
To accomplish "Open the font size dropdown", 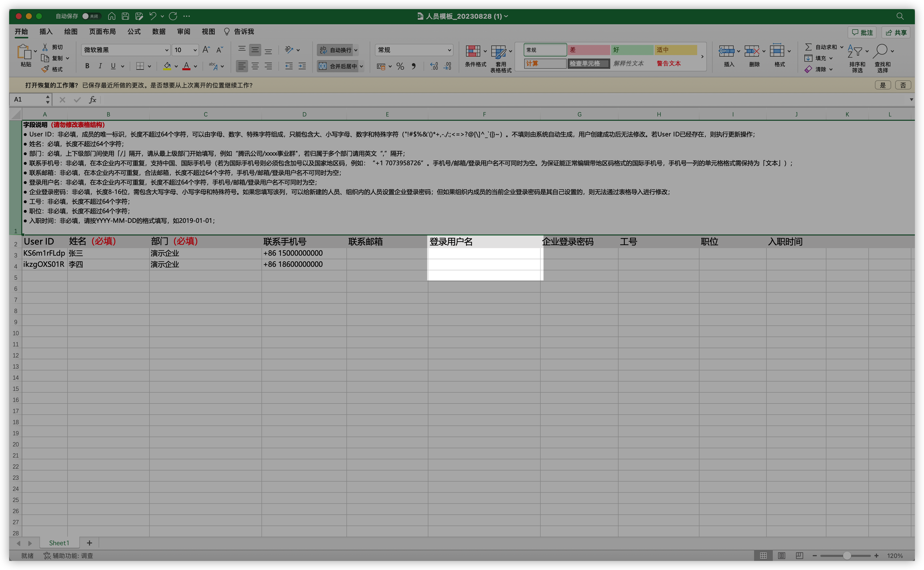I will click(x=195, y=50).
